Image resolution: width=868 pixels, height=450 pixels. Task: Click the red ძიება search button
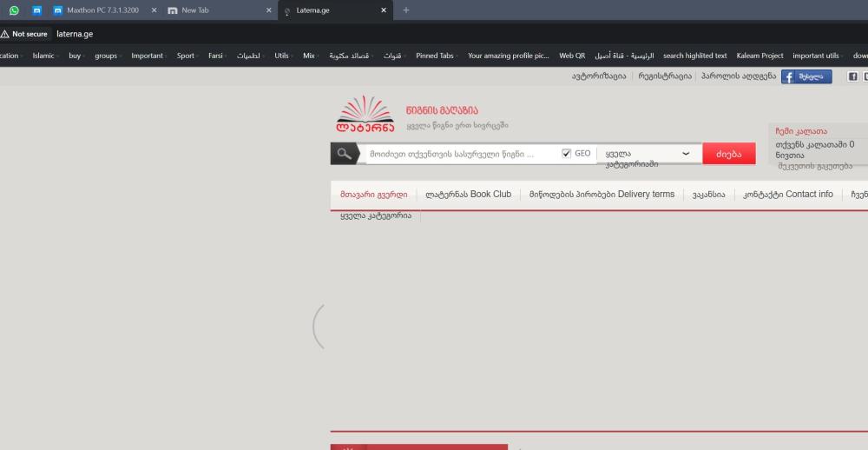click(x=728, y=154)
